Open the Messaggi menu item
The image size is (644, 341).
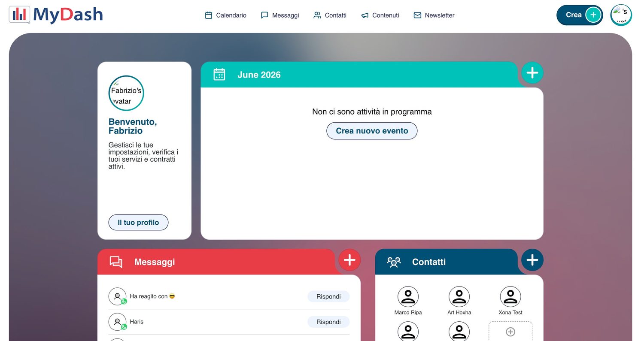[x=280, y=15]
